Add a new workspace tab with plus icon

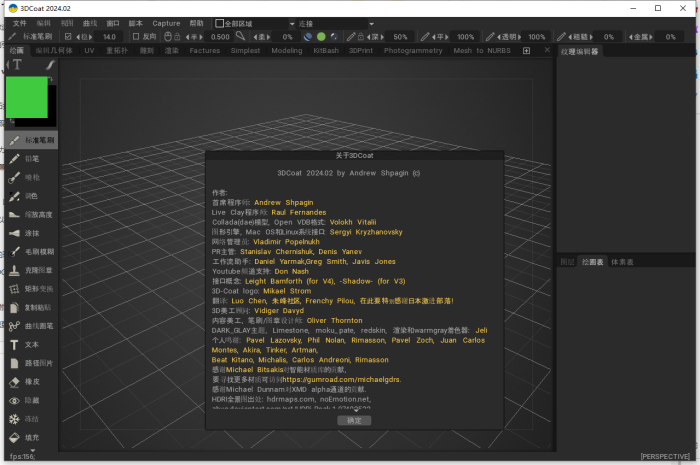coord(526,51)
